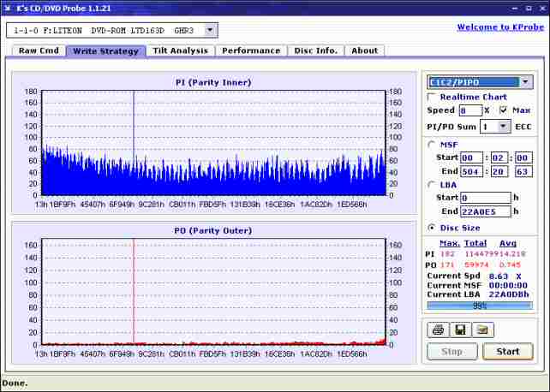Click the Speed input field
The image size is (550, 392).
pyautogui.click(x=470, y=110)
